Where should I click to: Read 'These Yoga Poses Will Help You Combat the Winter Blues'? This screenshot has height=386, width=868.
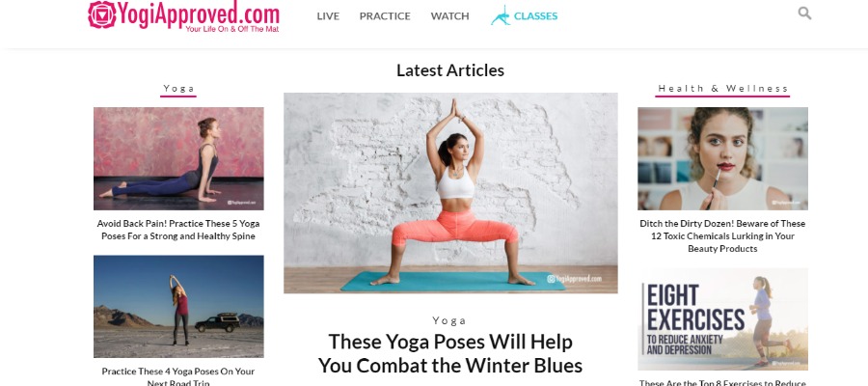coord(450,353)
